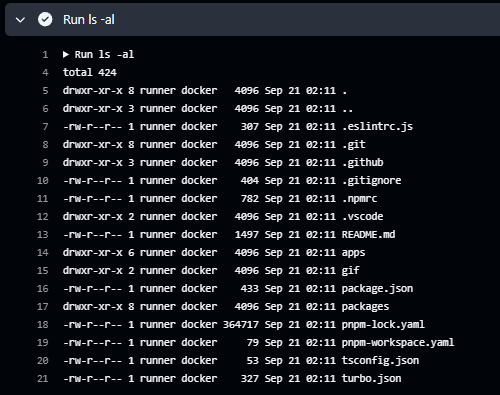Click line number 1 link
This screenshot has width=500, height=395.
click(45, 54)
